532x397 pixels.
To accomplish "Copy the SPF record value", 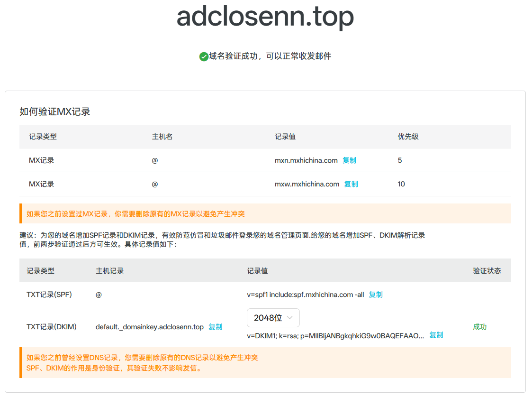I will pyautogui.click(x=376, y=295).
